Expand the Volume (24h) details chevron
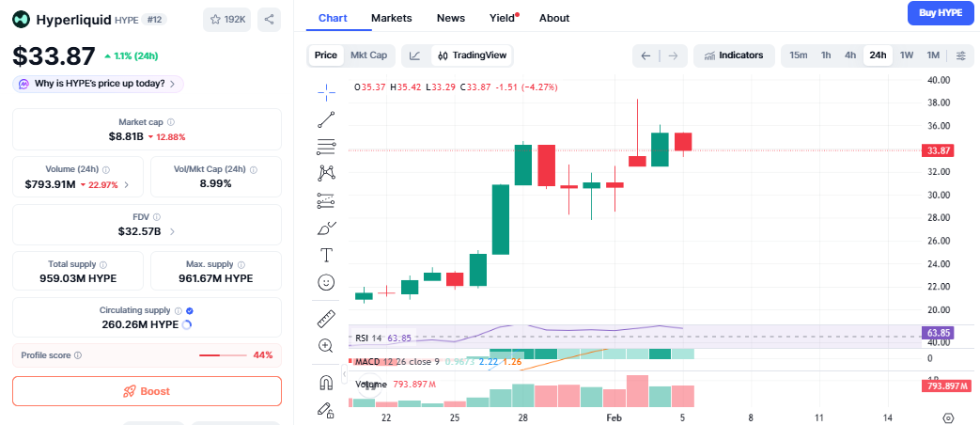Viewport: 980px width, 425px height. pos(127,184)
